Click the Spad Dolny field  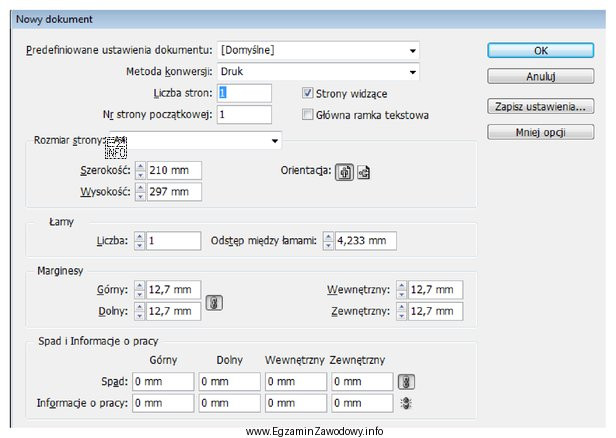pyautogui.click(x=229, y=381)
